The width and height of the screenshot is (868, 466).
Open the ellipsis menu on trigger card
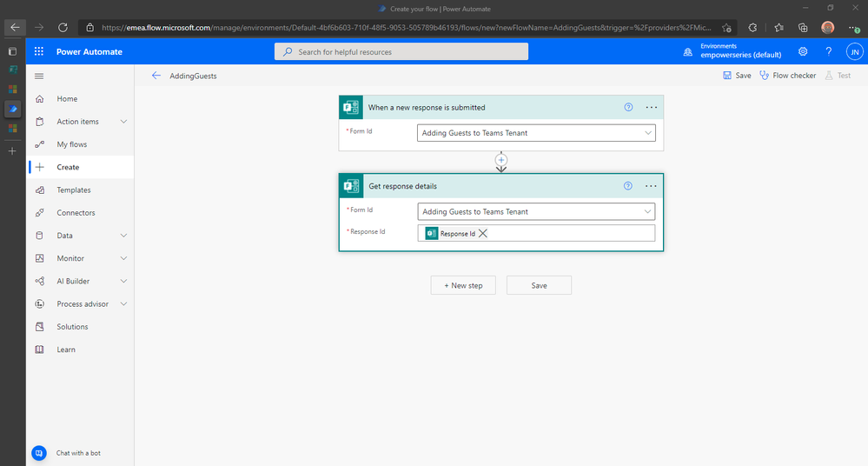click(x=652, y=108)
